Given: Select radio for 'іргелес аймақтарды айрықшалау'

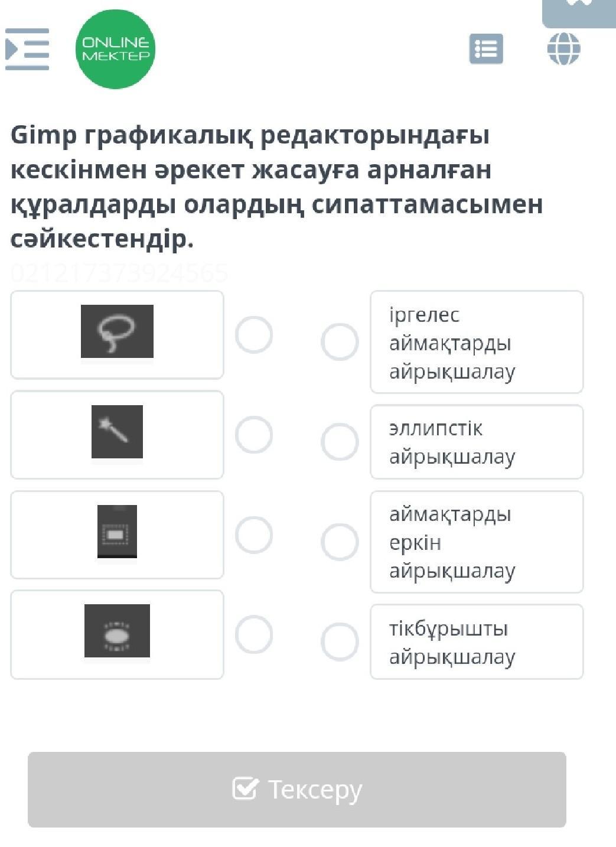Looking at the screenshot, I should 340,342.
